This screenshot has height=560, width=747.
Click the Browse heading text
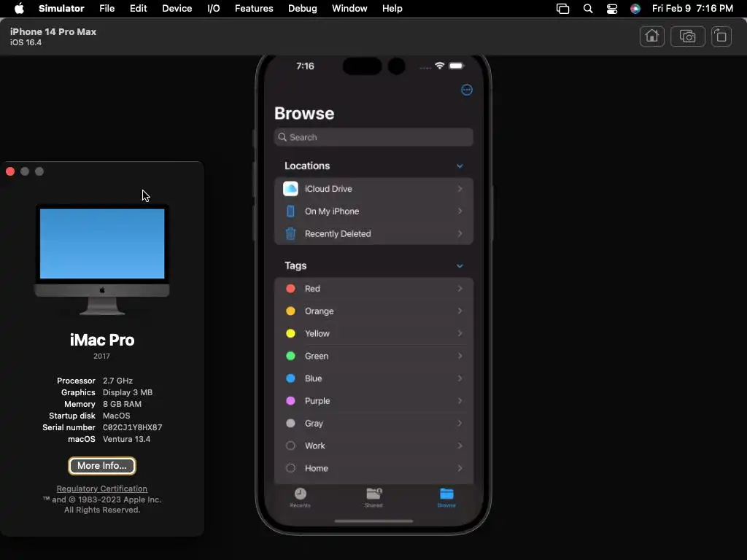pos(304,113)
